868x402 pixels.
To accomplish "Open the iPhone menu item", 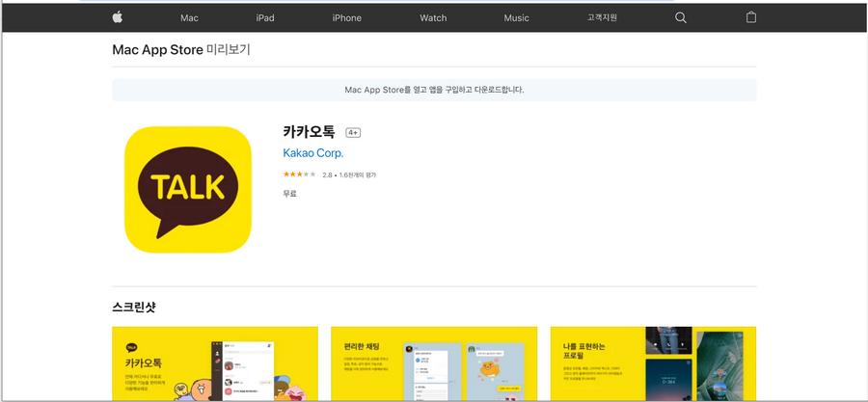I will click(346, 17).
